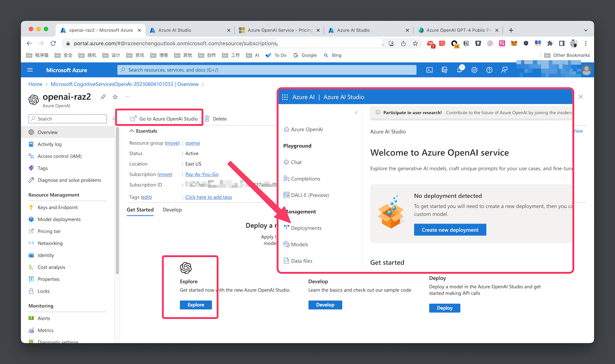Click Delete in the command bar

tap(216, 119)
